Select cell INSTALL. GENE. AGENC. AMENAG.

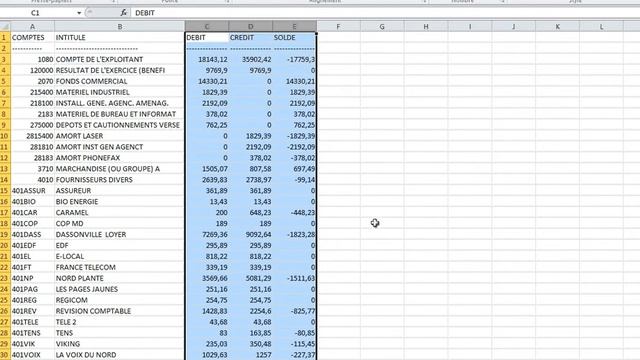[x=120, y=103]
